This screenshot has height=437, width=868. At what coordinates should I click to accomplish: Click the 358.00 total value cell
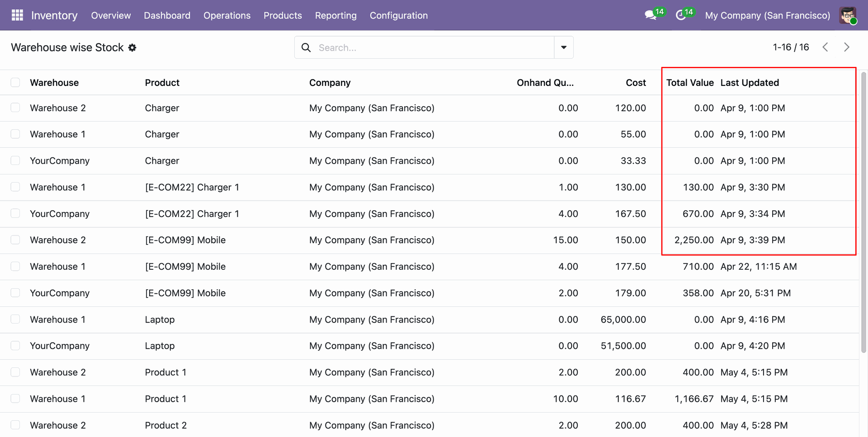tap(698, 293)
